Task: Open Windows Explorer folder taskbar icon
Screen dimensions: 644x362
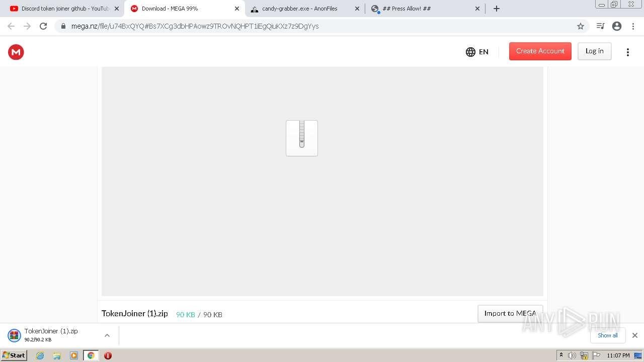Action: pyautogui.click(x=57, y=355)
